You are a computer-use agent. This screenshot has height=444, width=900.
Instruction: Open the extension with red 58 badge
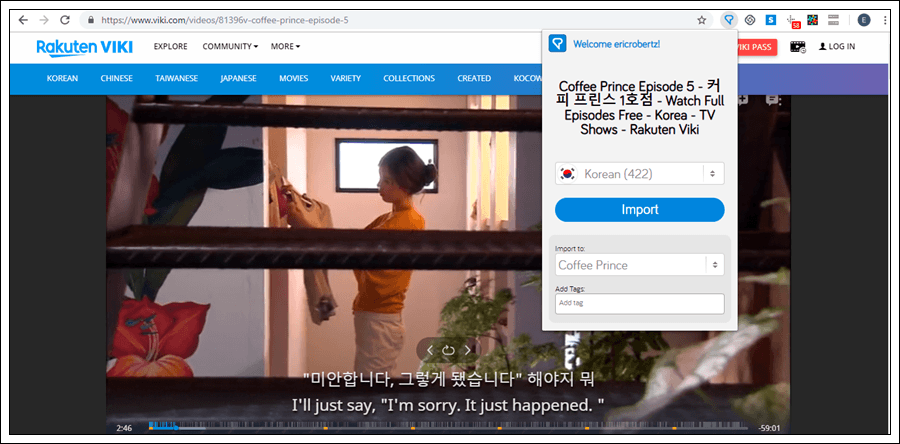793,20
